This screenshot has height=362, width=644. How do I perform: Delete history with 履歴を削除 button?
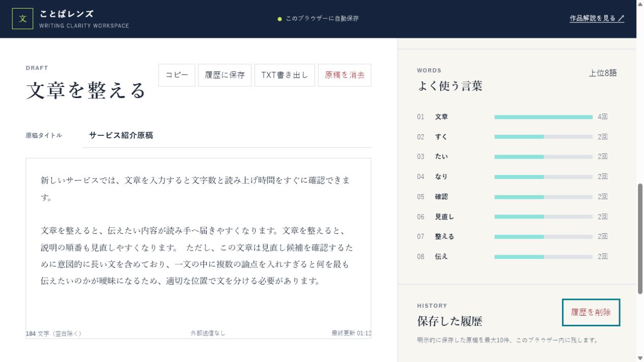point(591,312)
